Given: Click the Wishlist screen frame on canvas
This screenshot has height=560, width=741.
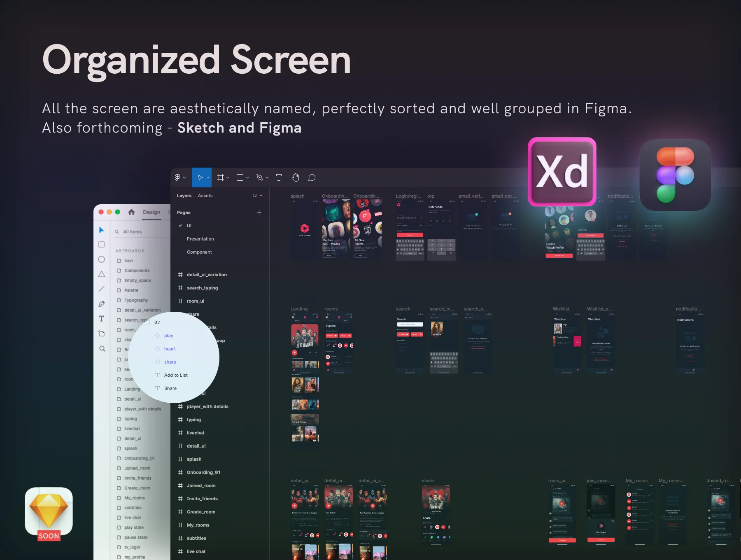Looking at the screenshot, I should tap(567, 343).
